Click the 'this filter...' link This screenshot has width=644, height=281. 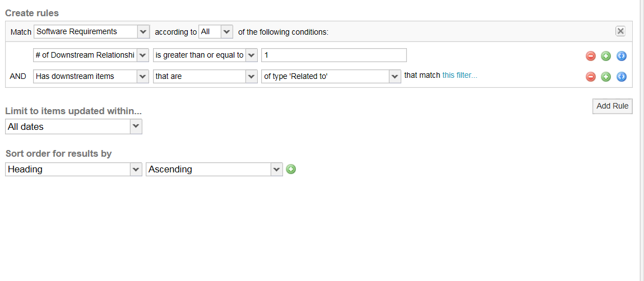460,76
